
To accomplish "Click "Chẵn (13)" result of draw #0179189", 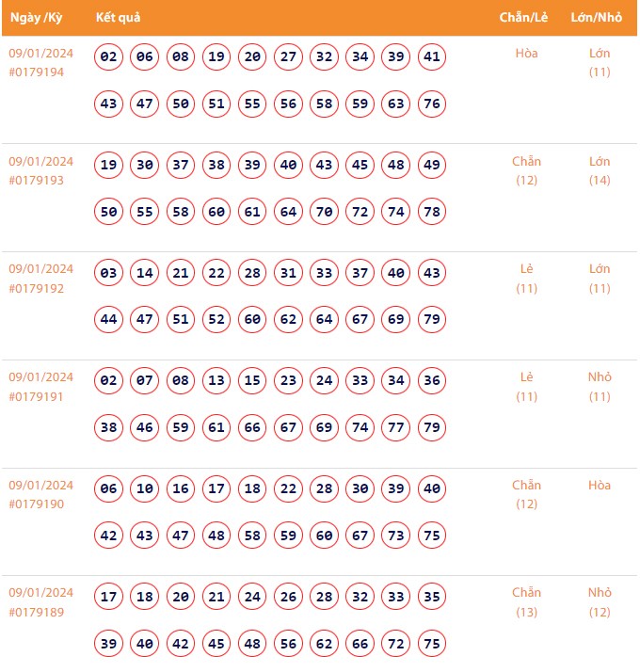I will click(x=526, y=602).
